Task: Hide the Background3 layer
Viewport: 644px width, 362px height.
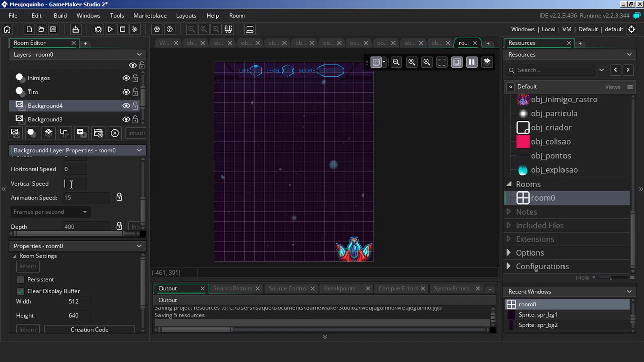Action: click(x=126, y=119)
